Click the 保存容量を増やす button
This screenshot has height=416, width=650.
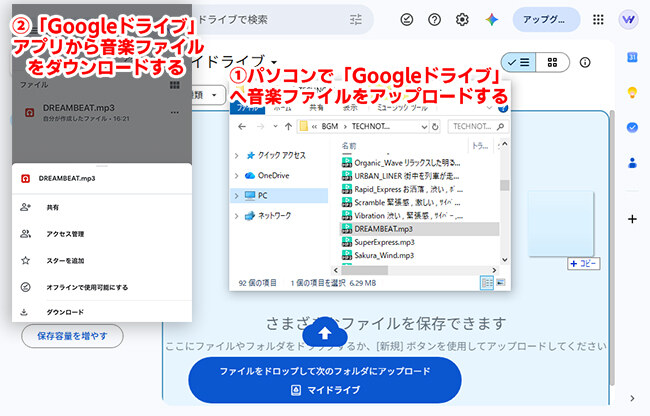(x=73, y=336)
